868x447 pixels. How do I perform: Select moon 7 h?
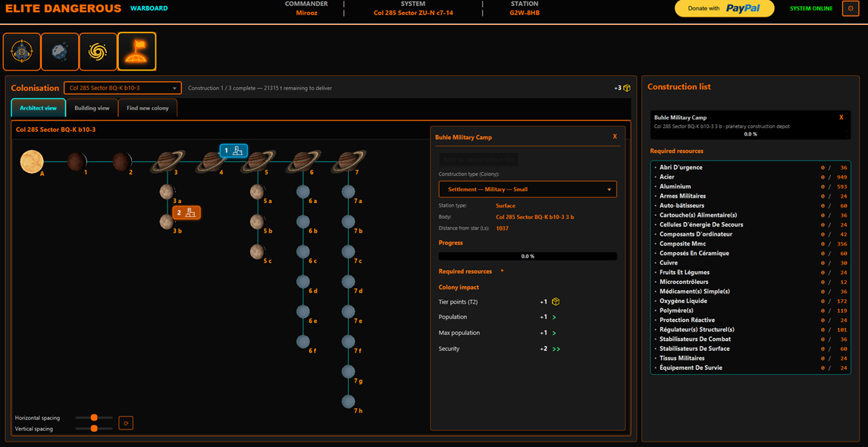348,401
